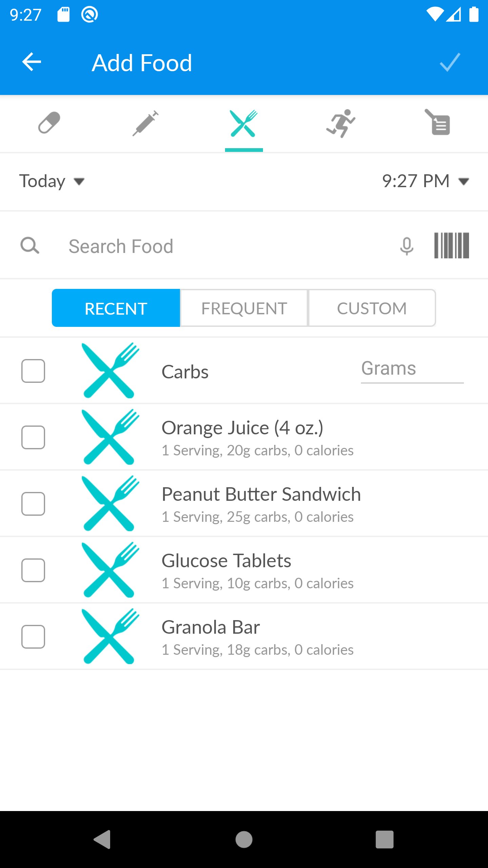Enter carbs in the Grams field
This screenshot has width=488, height=868.
[412, 369]
